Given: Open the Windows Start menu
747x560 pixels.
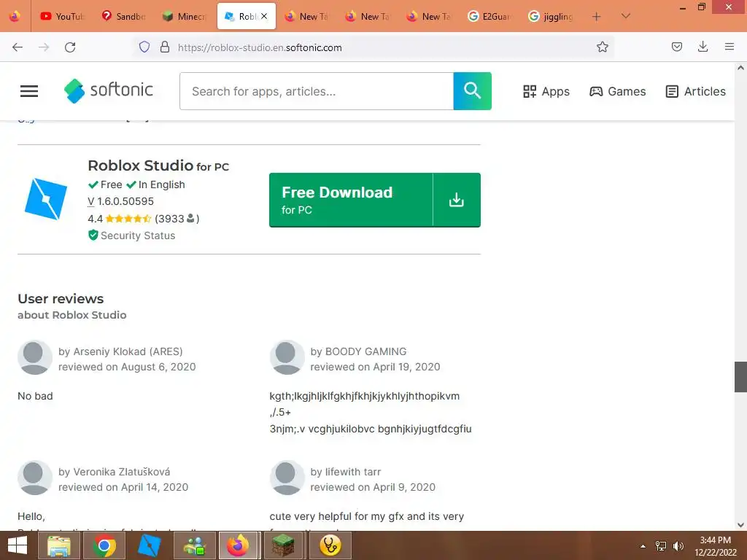Looking at the screenshot, I should click(18, 545).
